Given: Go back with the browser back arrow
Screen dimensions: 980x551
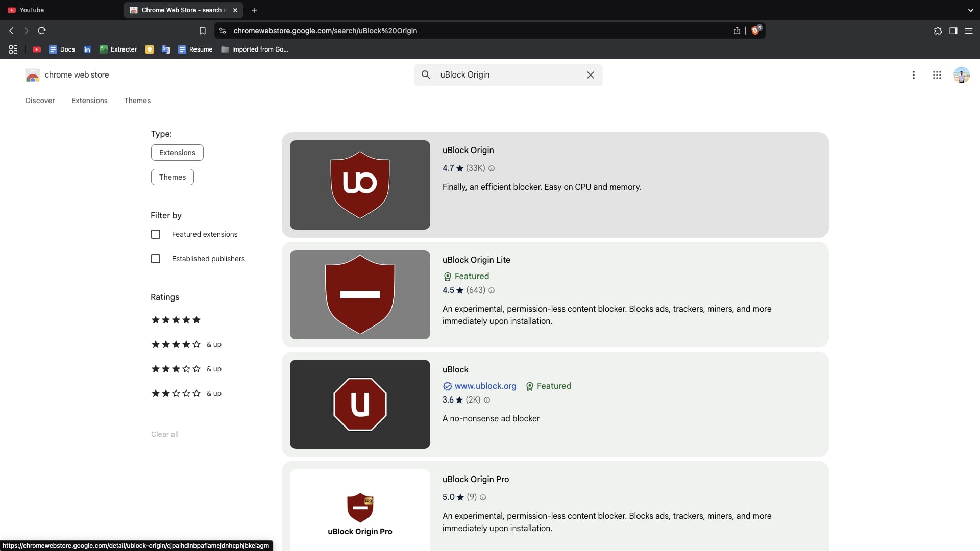Looking at the screenshot, I should click(11, 31).
